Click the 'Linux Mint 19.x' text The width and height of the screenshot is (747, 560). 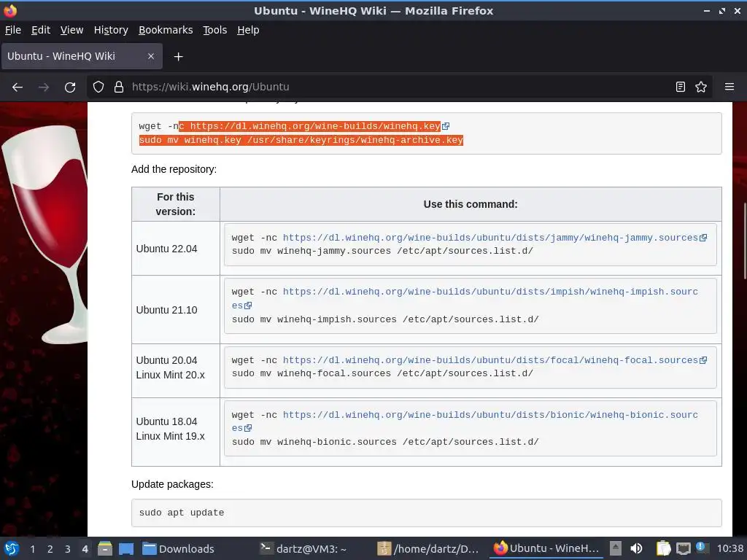tap(170, 436)
